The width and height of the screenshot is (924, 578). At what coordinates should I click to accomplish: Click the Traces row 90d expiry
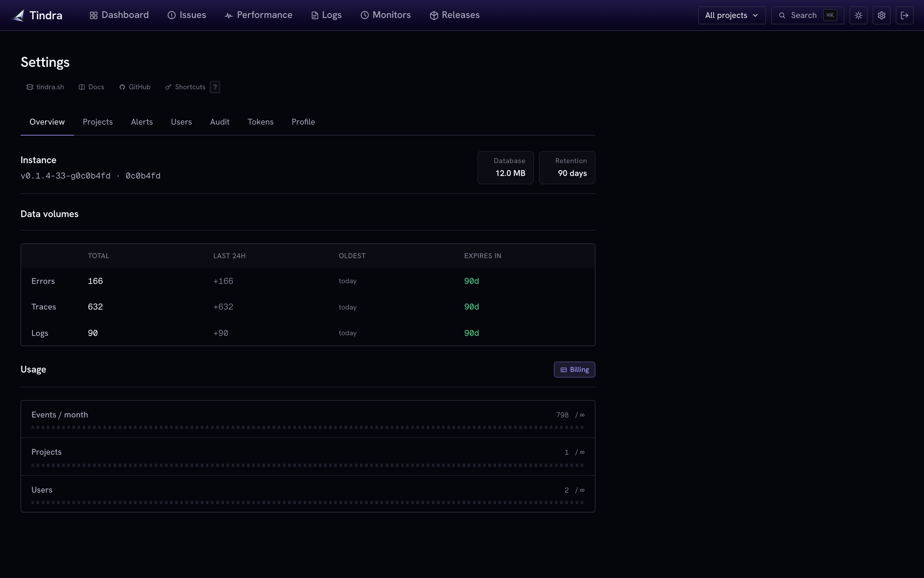click(x=472, y=307)
